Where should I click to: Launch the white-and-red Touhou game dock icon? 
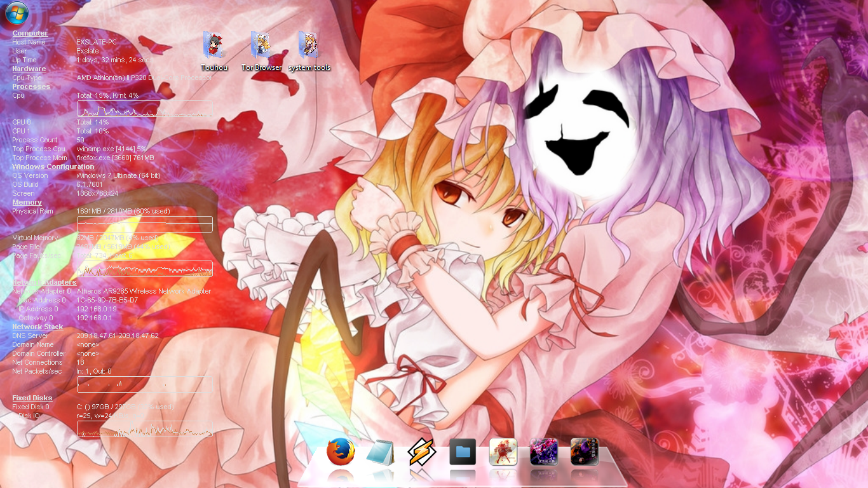503,452
